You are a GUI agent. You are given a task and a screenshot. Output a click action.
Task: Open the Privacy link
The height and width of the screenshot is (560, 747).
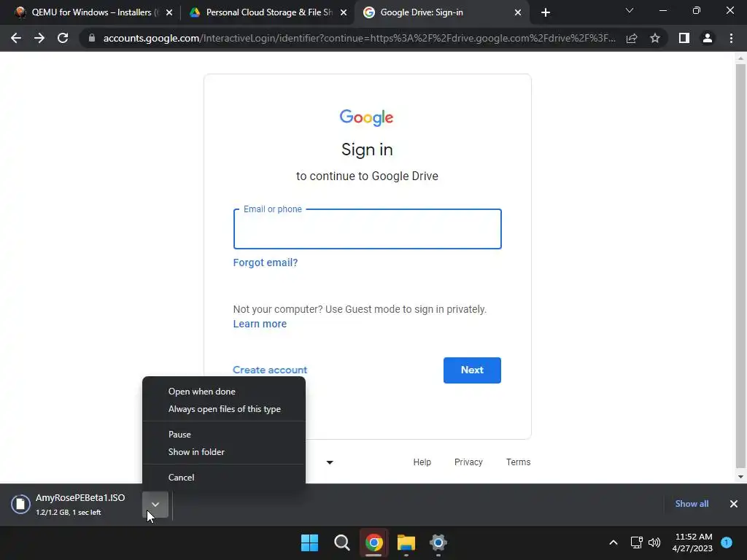[x=468, y=462]
